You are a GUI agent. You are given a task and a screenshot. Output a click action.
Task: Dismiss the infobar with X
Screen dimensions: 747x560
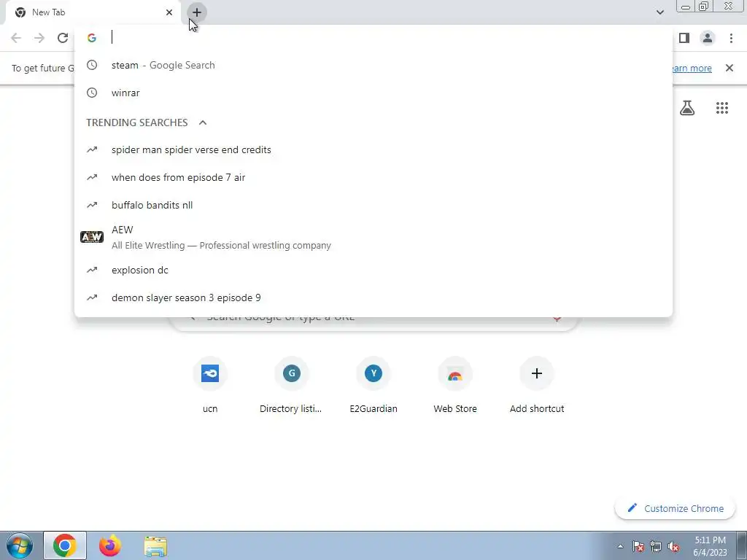729,68
